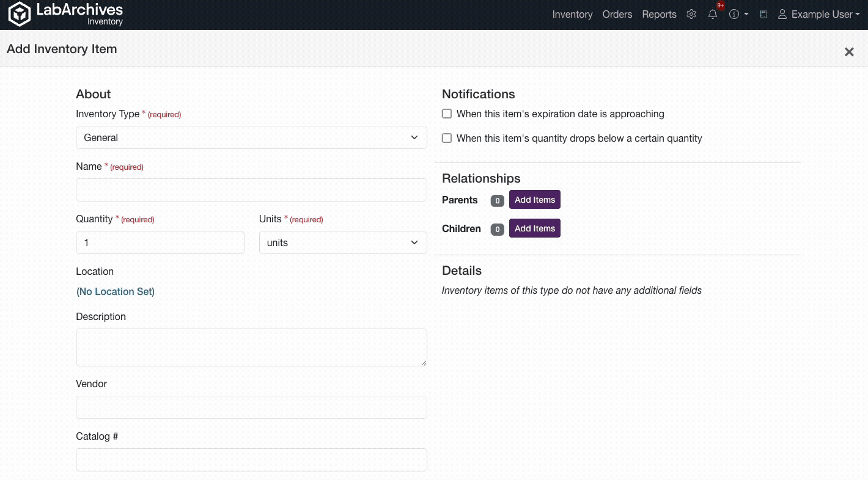
Task: Expand the Example User account menu
Action: pos(819,15)
